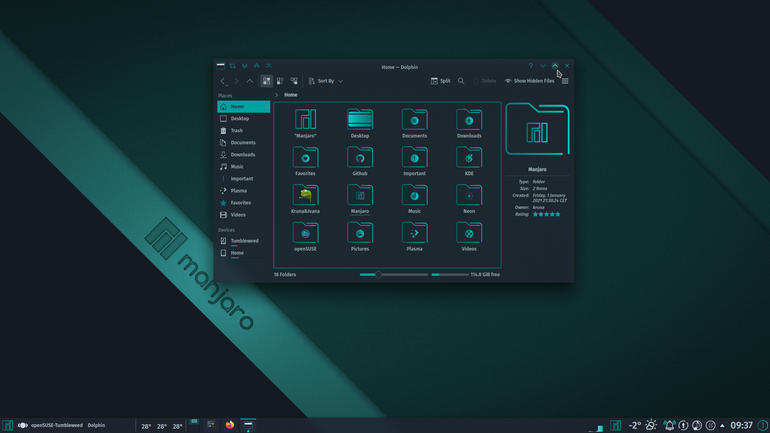Expand the breadcrumb chevron before Home
The width and height of the screenshot is (770, 433).
pos(276,95)
